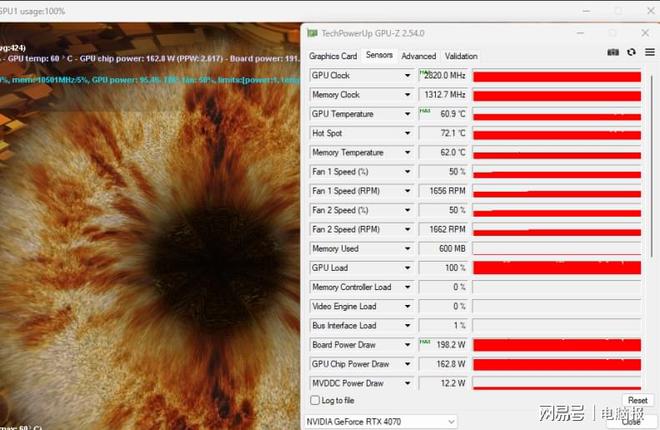Click the GPU Clock red history graph
The height and width of the screenshot is (430, 660).
point(557,76)
